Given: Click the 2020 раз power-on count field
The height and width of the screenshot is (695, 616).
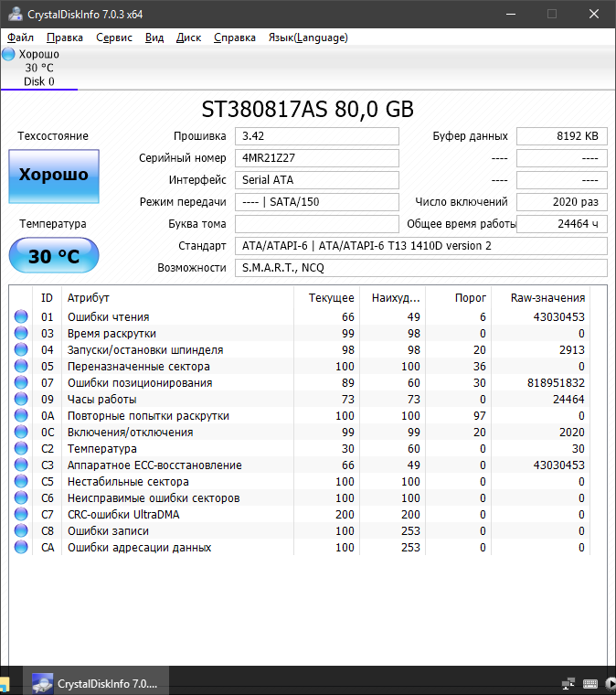Looking at the screenshot, I should pyautogui.click(x=561, y=202).
